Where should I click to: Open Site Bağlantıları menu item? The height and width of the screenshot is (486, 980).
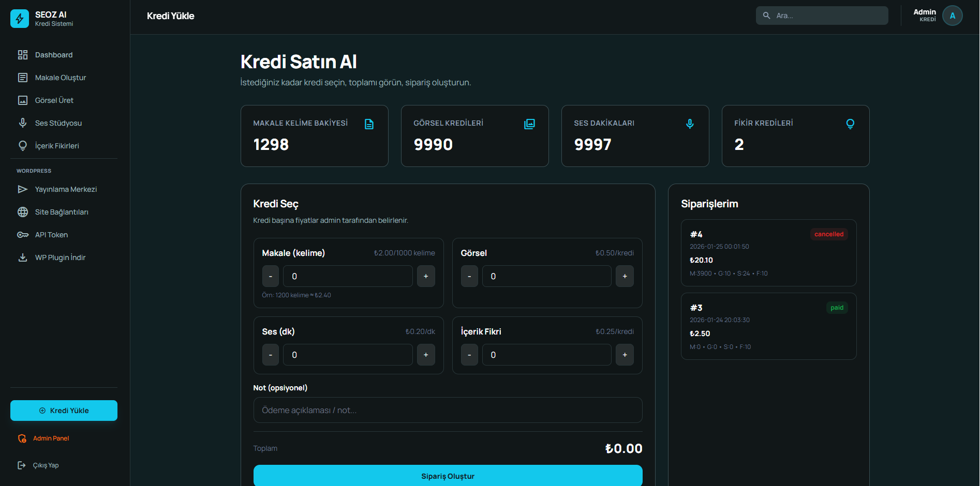pos(64,212)
